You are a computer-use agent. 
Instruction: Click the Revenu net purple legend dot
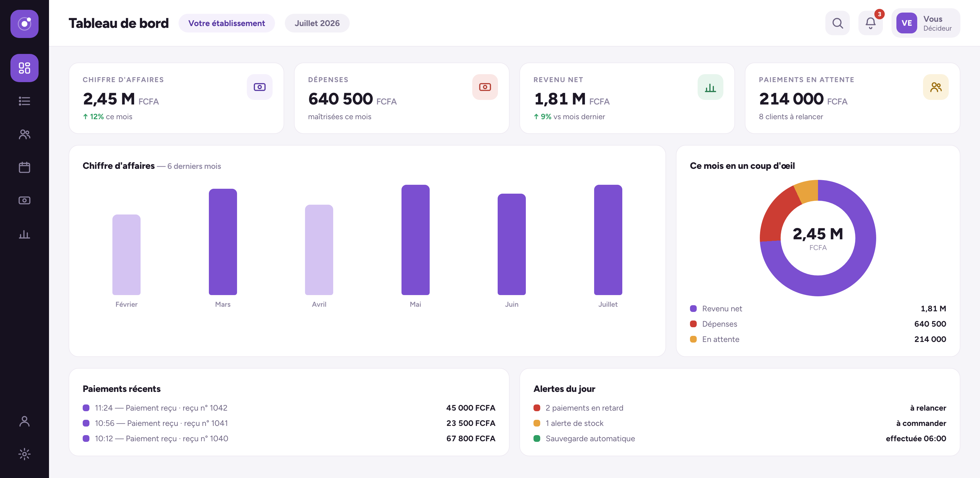[693, 309]
